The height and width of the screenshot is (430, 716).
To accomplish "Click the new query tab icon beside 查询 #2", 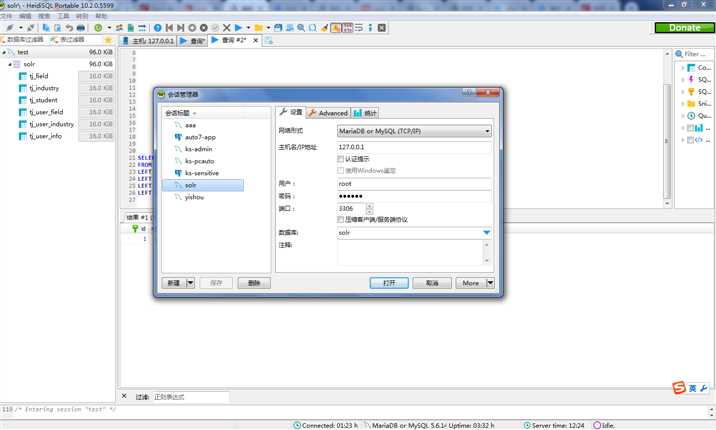I will tap(269, 41).
